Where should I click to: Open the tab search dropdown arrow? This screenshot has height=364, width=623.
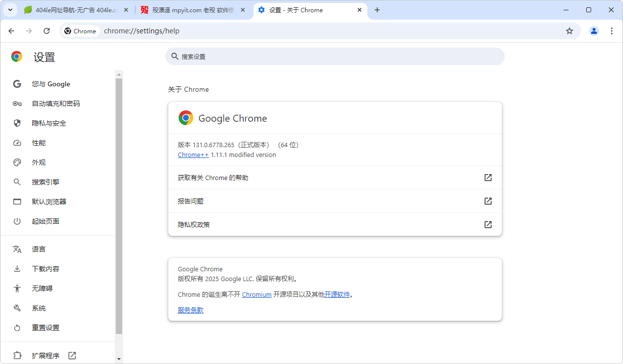click(10, 10)
